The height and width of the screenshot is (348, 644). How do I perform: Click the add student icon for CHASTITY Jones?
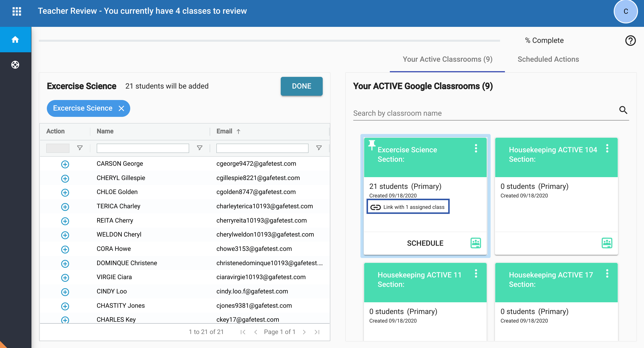[x=65, y=306]
